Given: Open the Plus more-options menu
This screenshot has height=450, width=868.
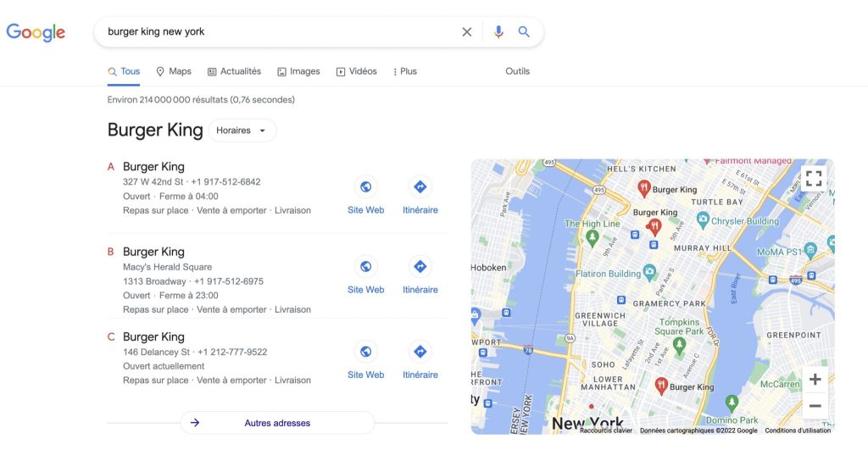Looking at the screenshot, I should click(404, 71).
